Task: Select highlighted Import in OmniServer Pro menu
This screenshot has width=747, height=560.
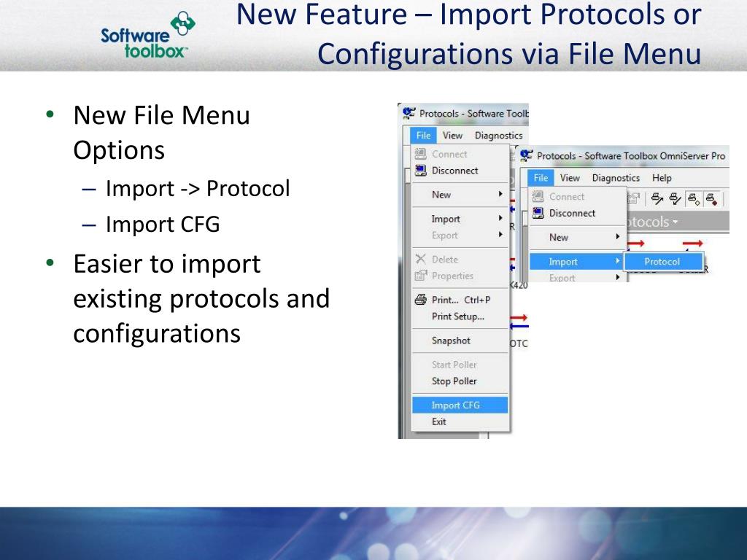Action: pos(576,262)
